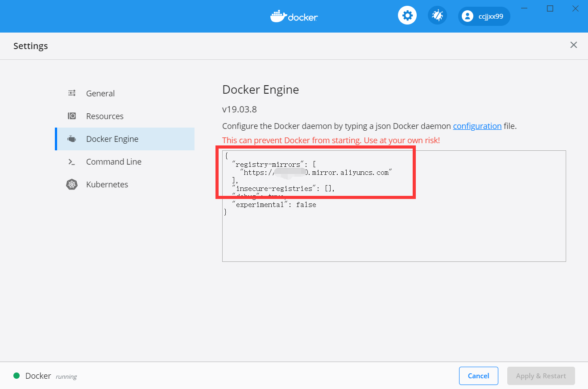Click the Kubernetes helm wheel icon
The image size is (588, 389).
(72, 184)
